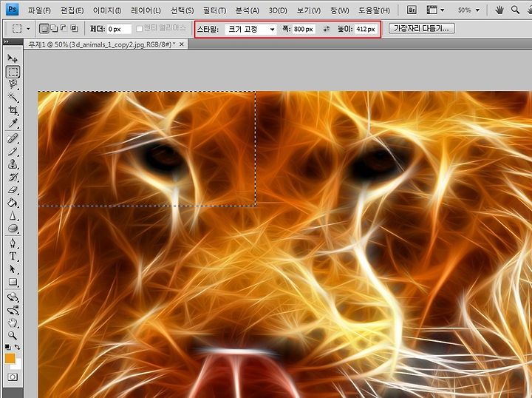The image size is (532, 398).
Task: Select the History Brush tool
Action: pos(13,178)
